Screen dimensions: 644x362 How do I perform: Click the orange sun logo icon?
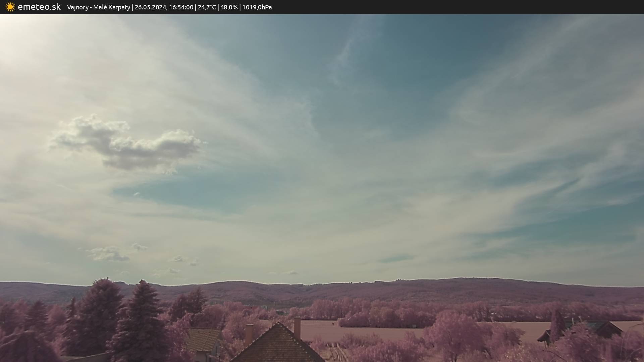tap(10, 7)
